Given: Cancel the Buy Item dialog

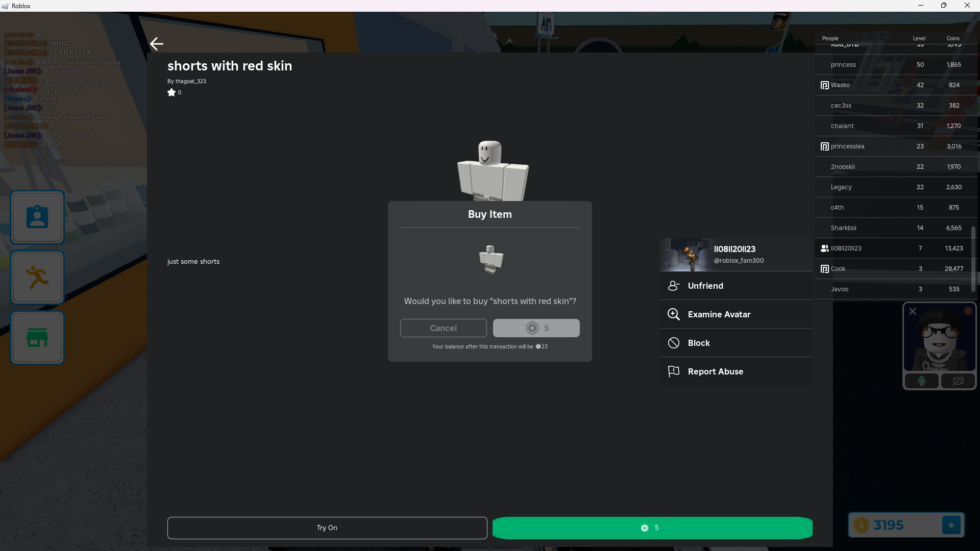Looking at the screenshot, I should pyautogui.click(x=444, y=328).
